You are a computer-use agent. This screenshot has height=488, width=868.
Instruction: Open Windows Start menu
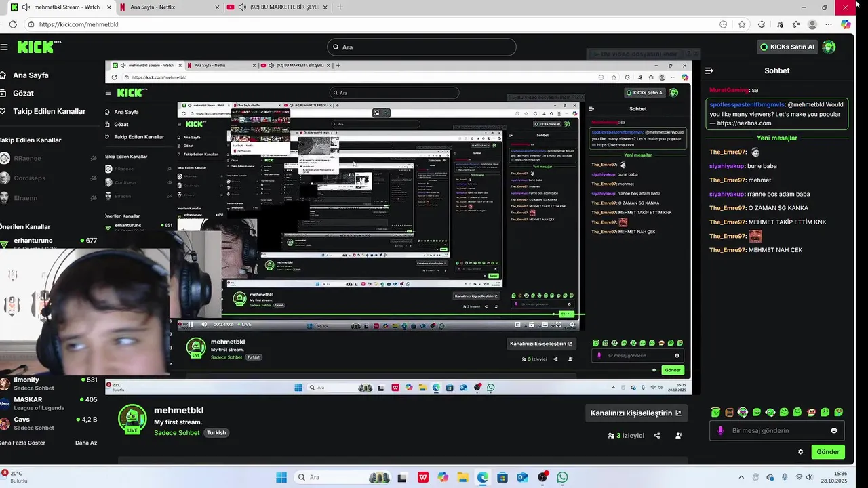pos(281,477)
